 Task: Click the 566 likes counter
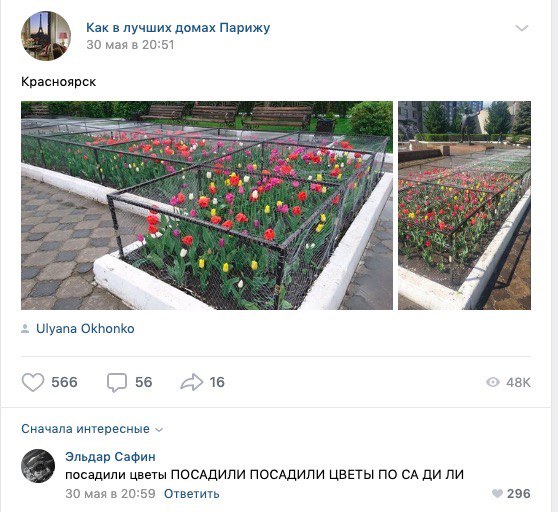64,382
